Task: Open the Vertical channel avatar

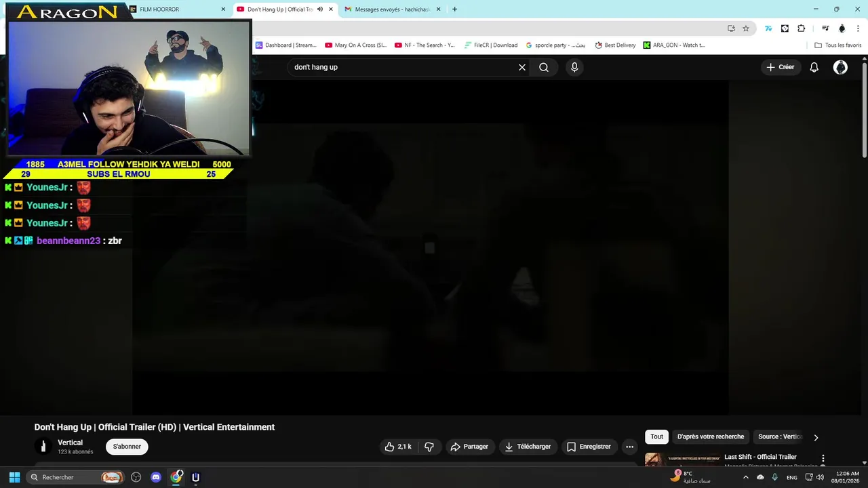Action: pyautogui.click(x=43, y=446)
